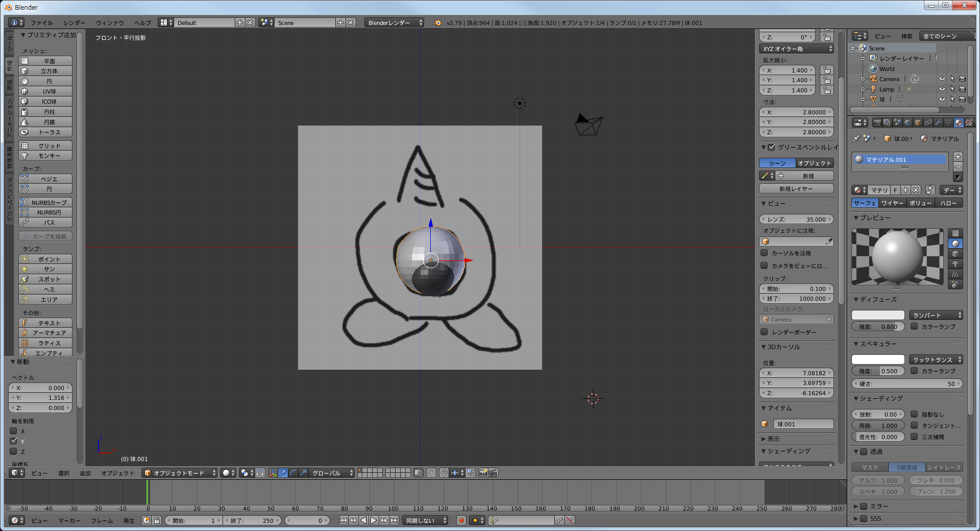
Task: Toggle Camera renderability icon in outliner
Action: tap(962, 79)
